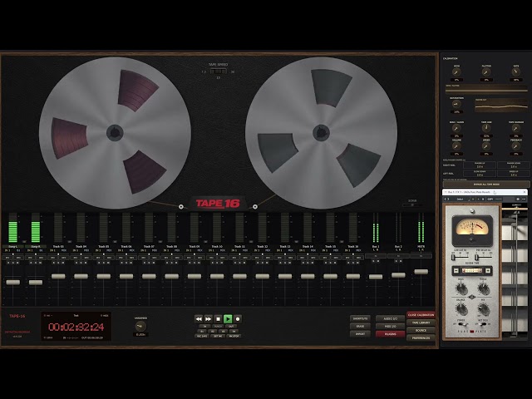Open MIDI I/O settings
This screenshot has width=532, height=399.
pos(390,326)
